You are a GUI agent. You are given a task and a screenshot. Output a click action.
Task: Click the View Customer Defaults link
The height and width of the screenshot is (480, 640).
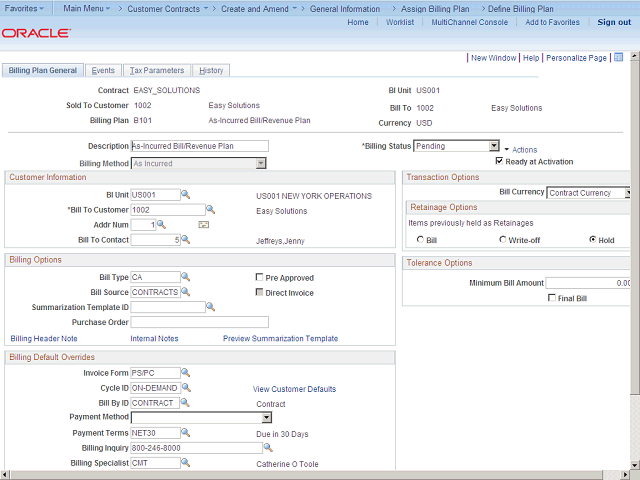(x=294, y=389)
